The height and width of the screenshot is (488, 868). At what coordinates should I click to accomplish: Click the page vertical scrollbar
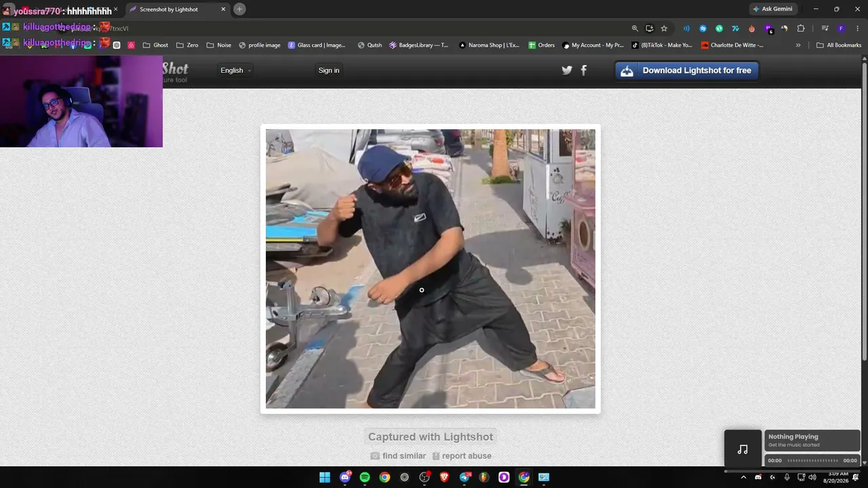tap(864, 210)
